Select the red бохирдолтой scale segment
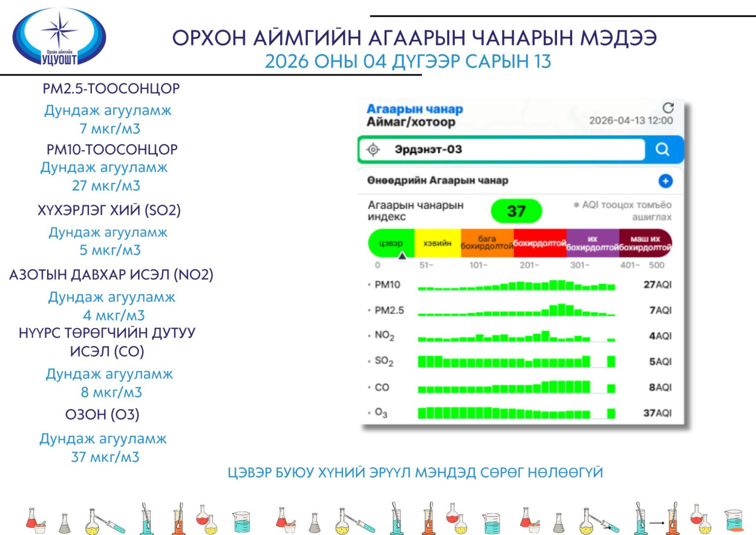Image resolution: width=756 pixels, height=535 pixels. coord(539,243)
